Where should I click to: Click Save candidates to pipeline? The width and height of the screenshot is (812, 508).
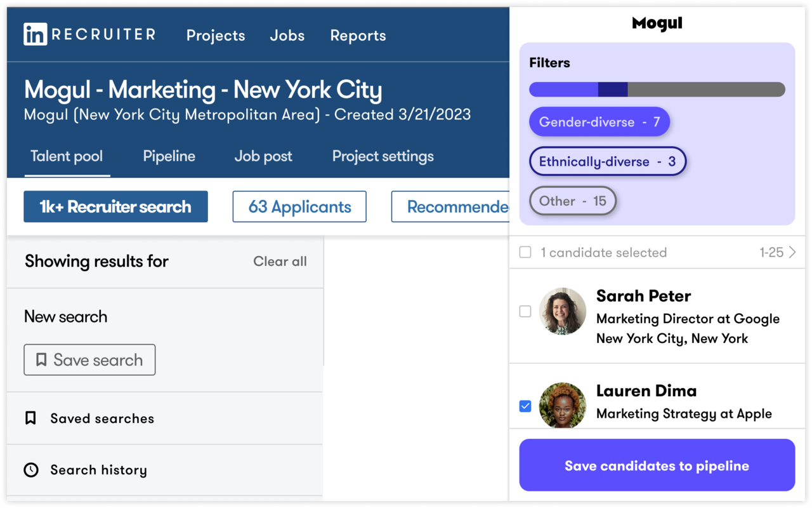tap(657, 465)
